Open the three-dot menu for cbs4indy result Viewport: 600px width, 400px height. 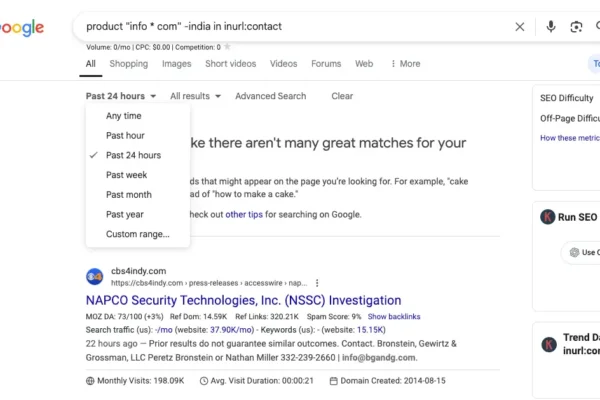pos(317,283)
